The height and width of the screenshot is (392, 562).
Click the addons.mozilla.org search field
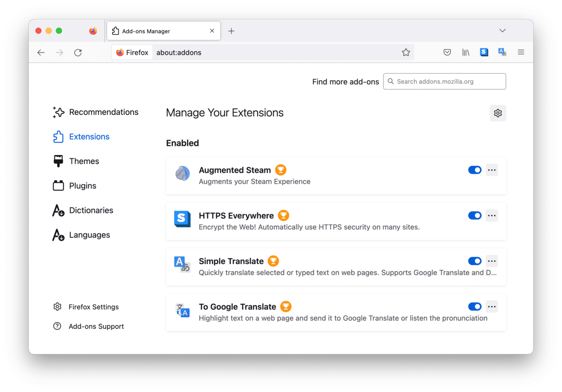tap(445, 82)
